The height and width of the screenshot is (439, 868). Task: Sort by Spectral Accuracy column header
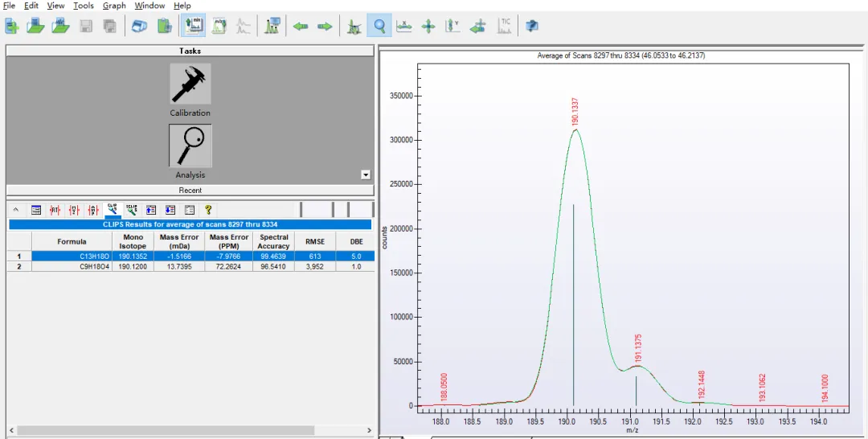(x=273, y=241)
